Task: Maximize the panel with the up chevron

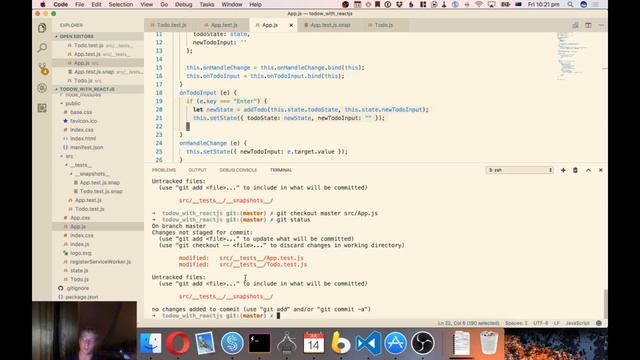Action: 588,170
